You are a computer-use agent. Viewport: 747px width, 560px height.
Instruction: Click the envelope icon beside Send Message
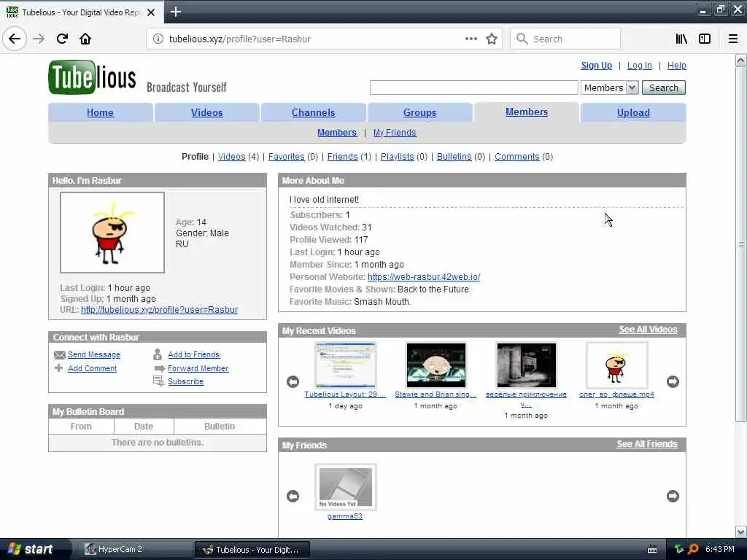pos(60,355)
